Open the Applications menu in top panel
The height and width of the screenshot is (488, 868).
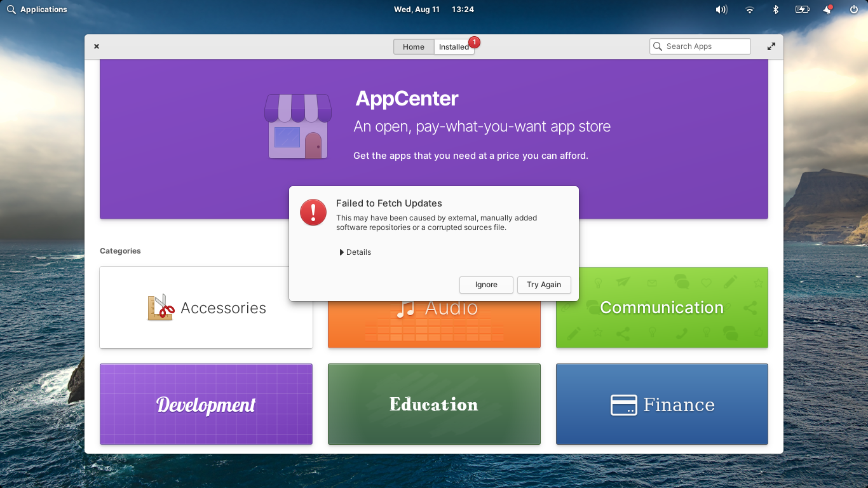tap(37, 10)
